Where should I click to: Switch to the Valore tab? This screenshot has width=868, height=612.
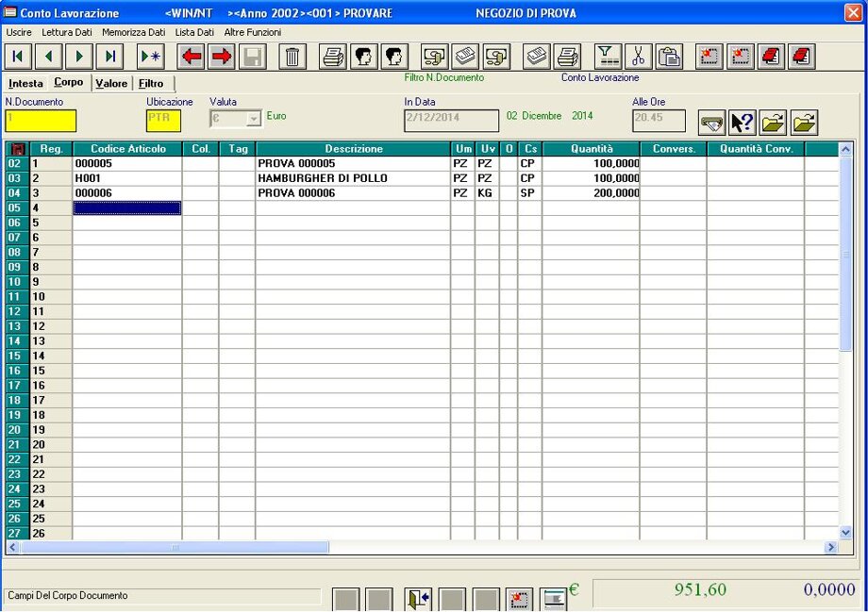tap(111, 84)
